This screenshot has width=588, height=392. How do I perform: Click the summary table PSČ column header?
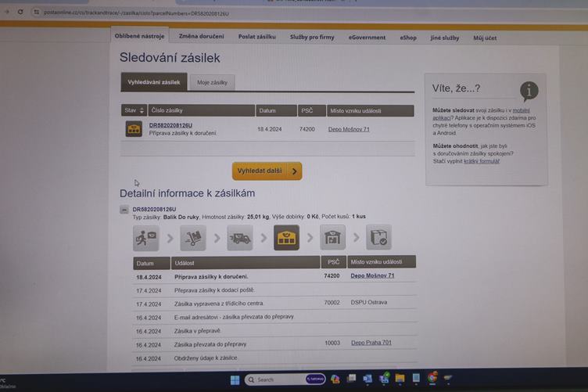(312, 110)
